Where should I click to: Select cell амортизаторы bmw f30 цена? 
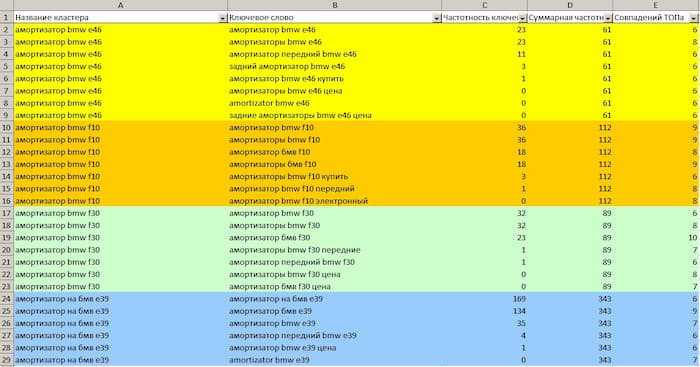(334, 275)
